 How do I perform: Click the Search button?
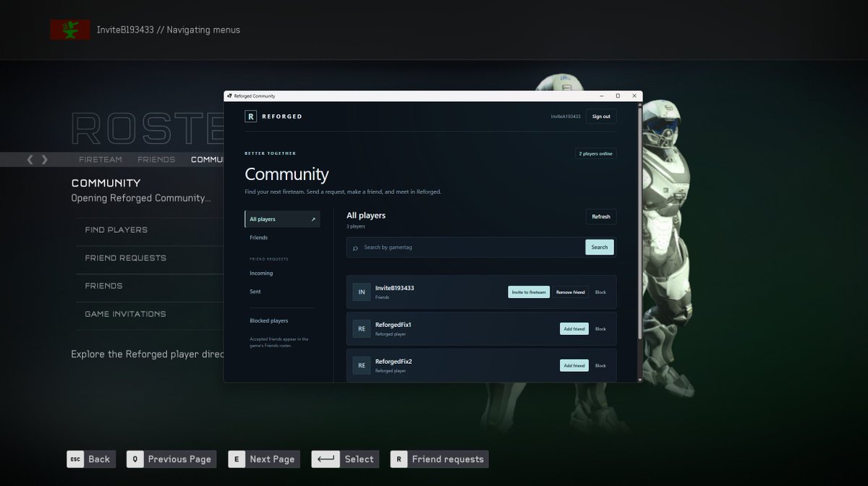click(600, 247)
